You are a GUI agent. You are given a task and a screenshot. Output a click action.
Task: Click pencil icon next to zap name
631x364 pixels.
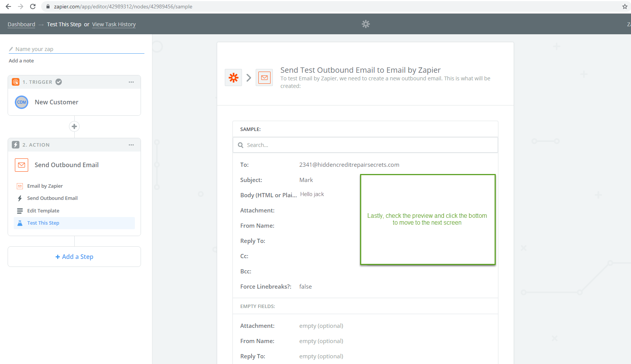click(11, 49)
